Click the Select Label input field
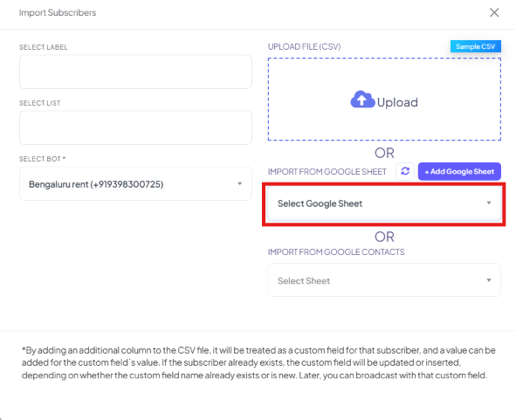Image resolution: width=516 pixels, height=420 pixels. [135, 72]
